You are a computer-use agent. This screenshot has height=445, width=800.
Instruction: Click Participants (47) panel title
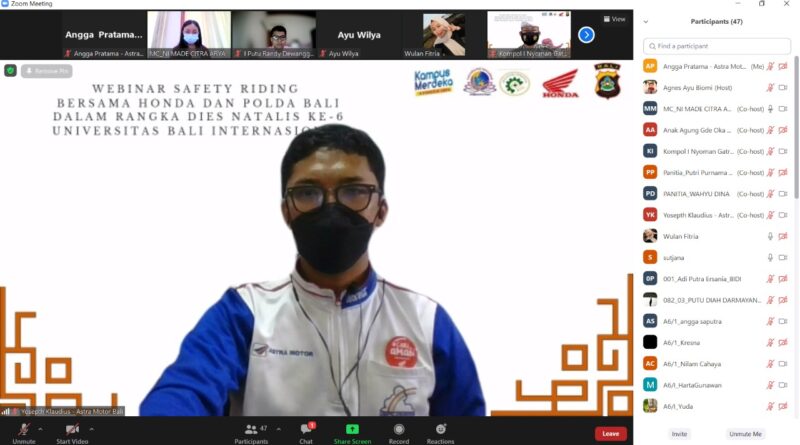pyautogui.click(x=716, y=21)
